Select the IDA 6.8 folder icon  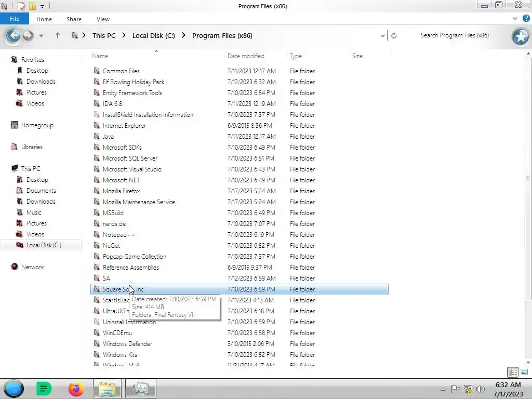97,103
